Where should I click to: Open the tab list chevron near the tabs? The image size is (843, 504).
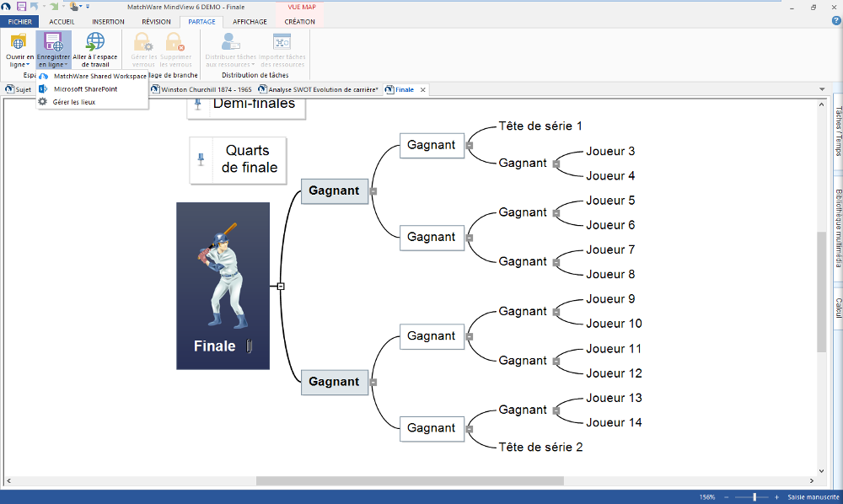pyautogui.click(x=822, y=88)
